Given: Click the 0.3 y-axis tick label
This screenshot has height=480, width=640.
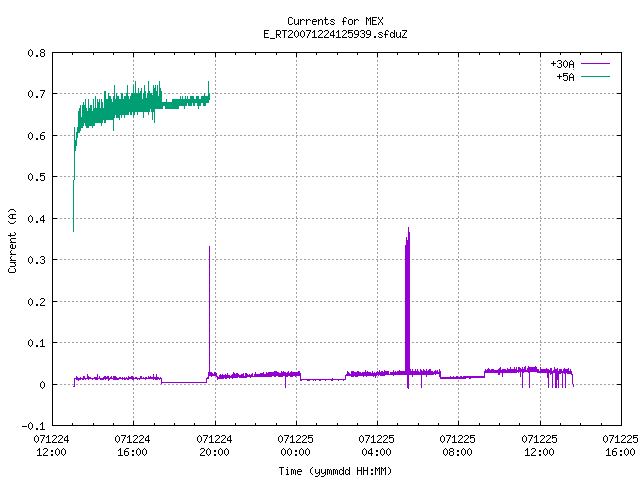Looking at the screenshot, I should click(36, 260).
